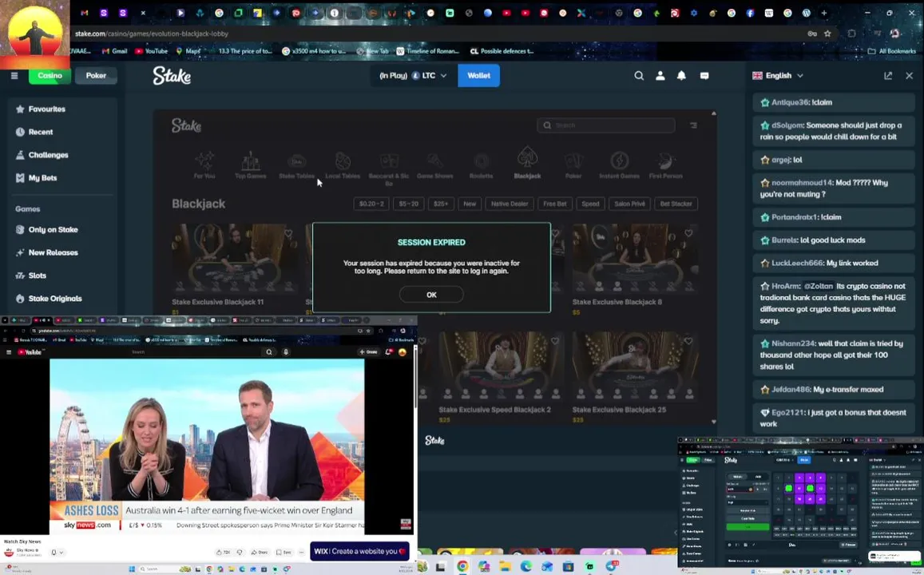This screenshot has width=924, height=575.
Task: Open the Instant Games lobby category
Action: click(x=620, y=165)
